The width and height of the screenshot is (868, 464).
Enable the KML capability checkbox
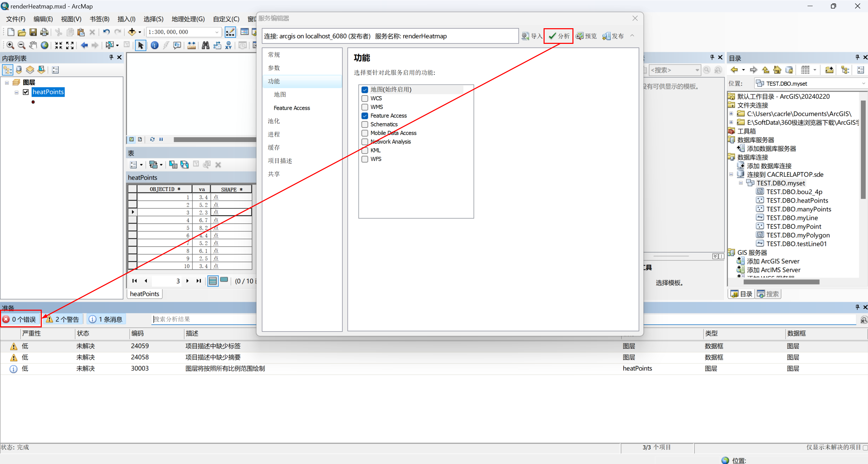coord(365,151)
